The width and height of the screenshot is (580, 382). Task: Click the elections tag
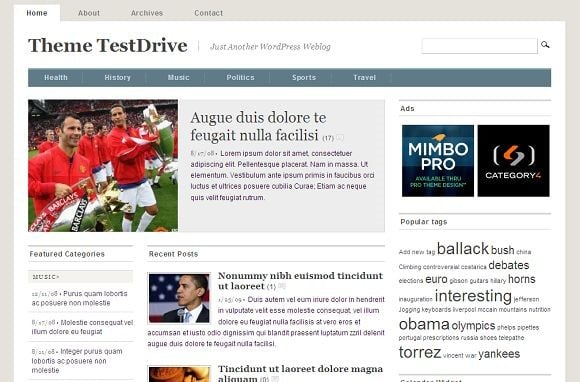411,281
